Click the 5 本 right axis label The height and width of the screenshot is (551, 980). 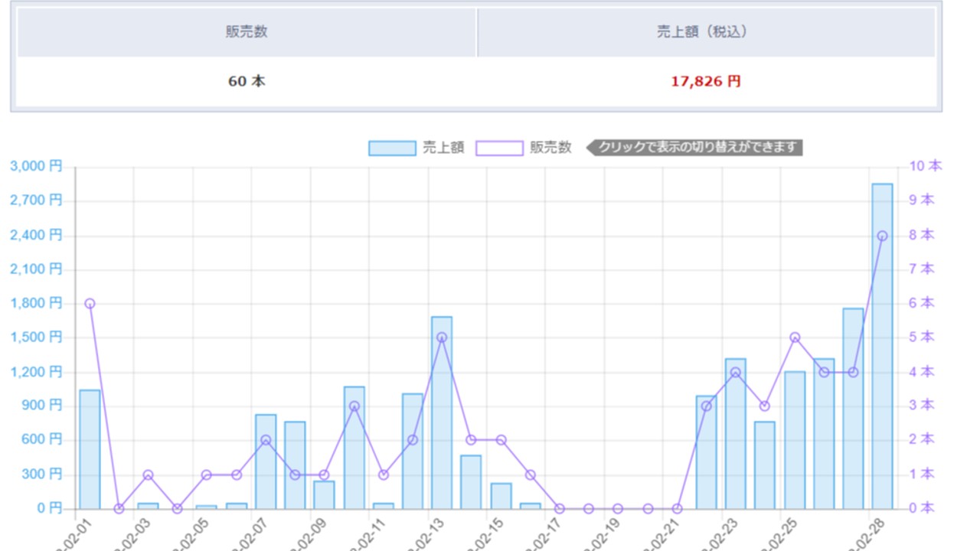coord(922,337)
